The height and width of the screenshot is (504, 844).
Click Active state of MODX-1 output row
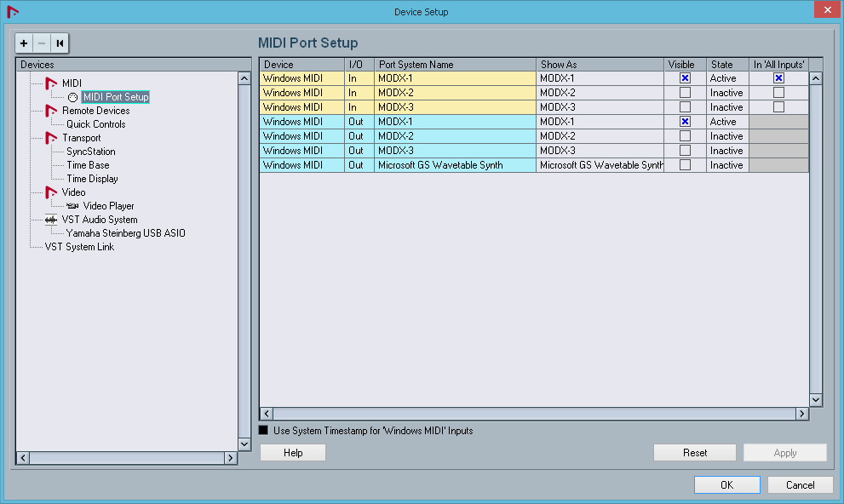click(727, 122)
